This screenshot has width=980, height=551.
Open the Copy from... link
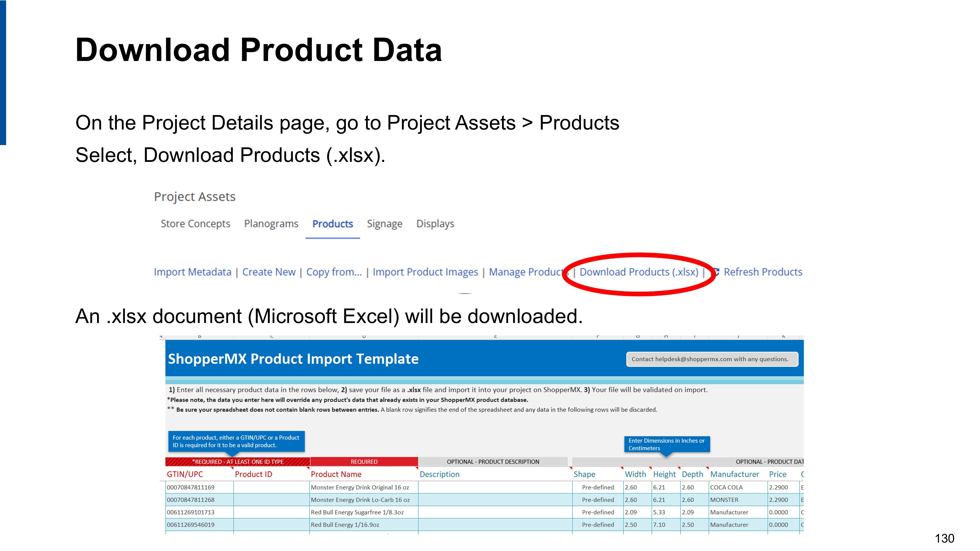click(334, 272)
